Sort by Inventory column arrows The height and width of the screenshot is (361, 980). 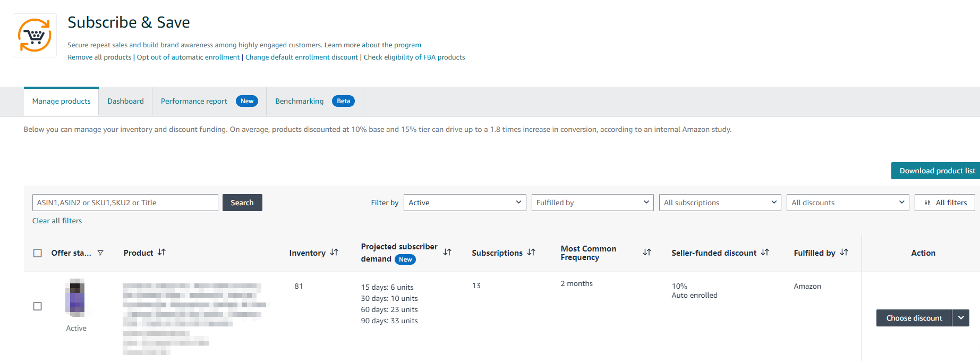point(334,253)
